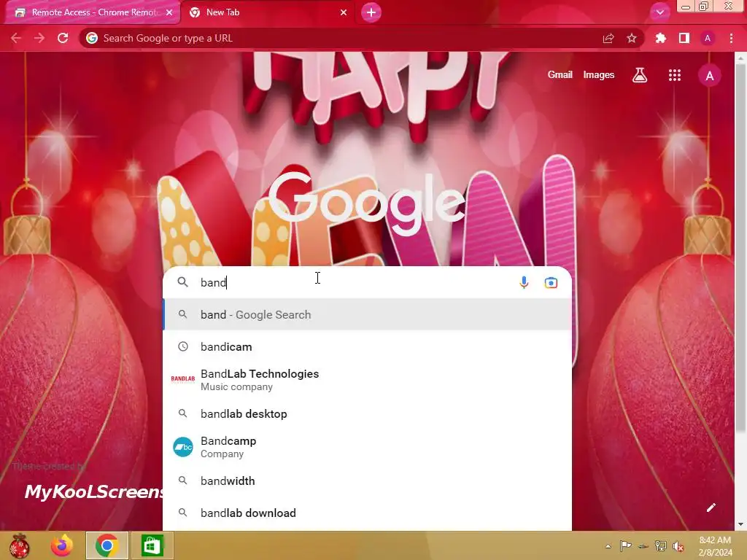Select the 'BandLab Technologies' suggestion

368,380
